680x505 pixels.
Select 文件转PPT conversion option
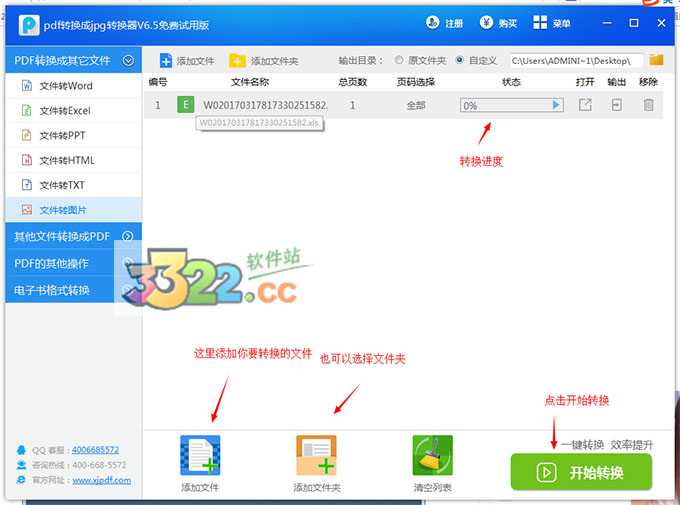click(x=74, y=135)
